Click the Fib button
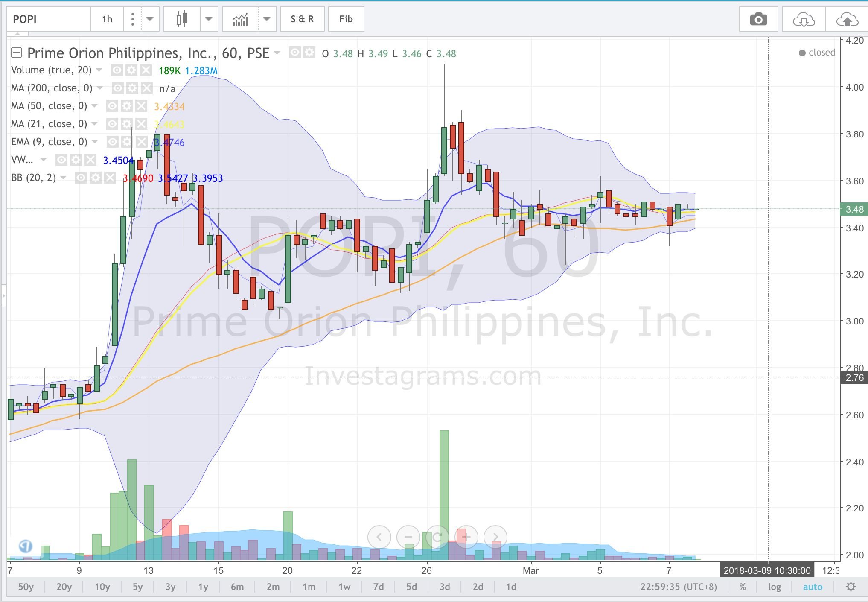This screenshot has height=602, width=868. pyautogui.click(x=346, y=19)
